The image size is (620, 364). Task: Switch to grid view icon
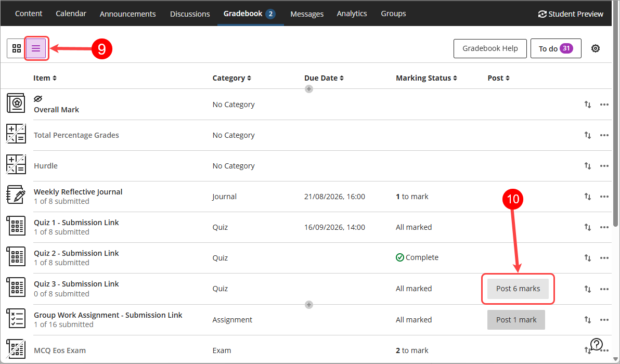(x=17, y=48)
